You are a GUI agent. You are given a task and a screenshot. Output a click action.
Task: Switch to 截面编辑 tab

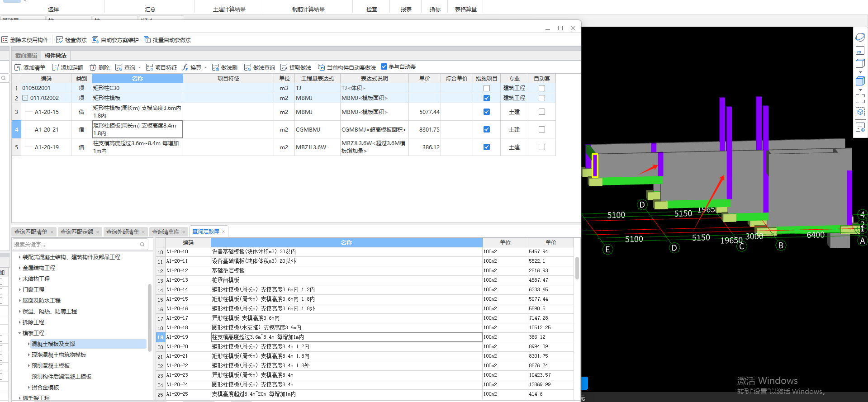[x=26, y=56]
